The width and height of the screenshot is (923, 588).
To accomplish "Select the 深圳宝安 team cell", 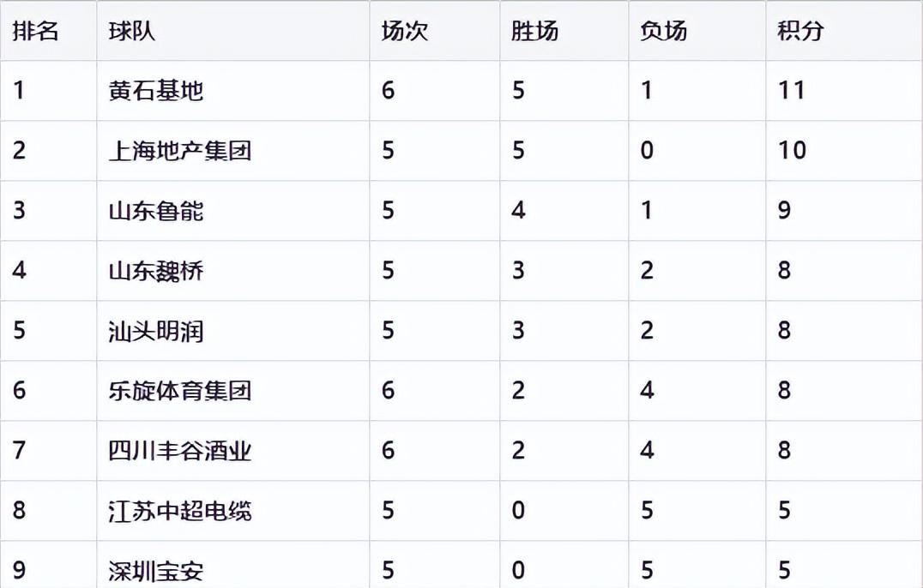I will pyautogui.click(x=156, y=570).
